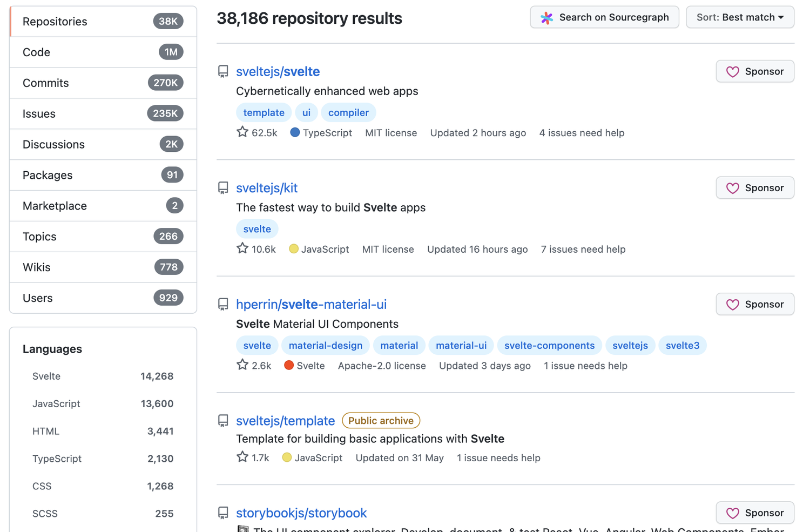Click the Sourcegraph logo icon
The image size is (810, 532).
546,18
